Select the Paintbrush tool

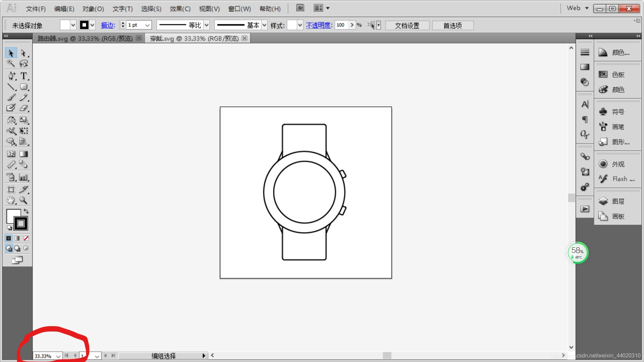coord(11,98)
